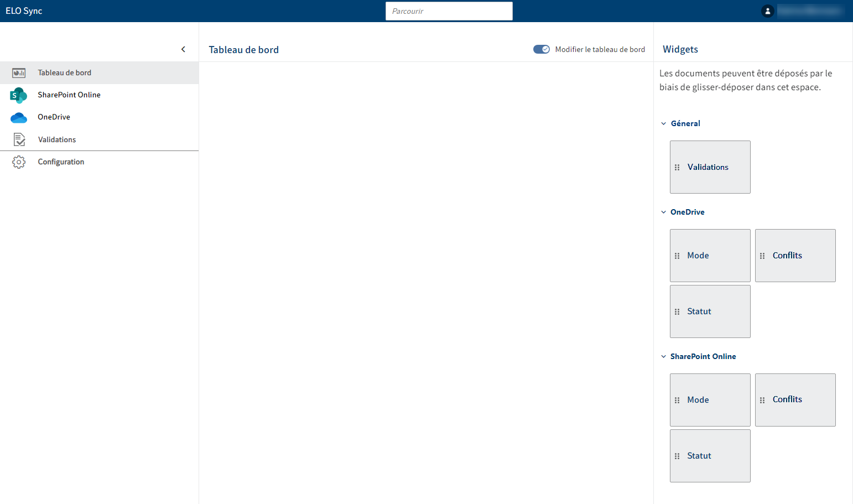Collapse the OneDrive widget section
The image size is (853, 504).
pyautogui.click(x=664, y=212)
